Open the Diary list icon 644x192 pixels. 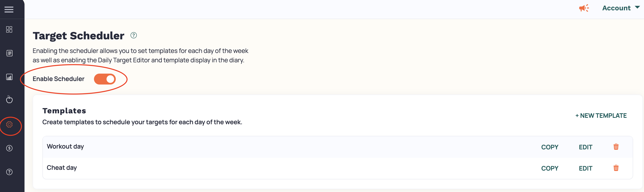point(9,53)
